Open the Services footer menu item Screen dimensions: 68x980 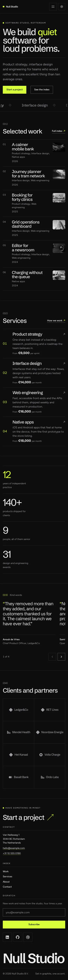click(x=7, y=876)
